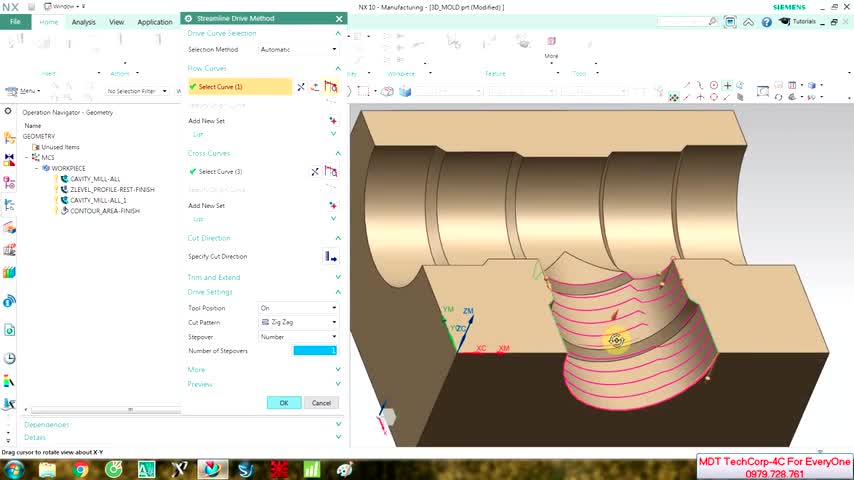Click the Specify Cut Direction icon

click(331, 256)
